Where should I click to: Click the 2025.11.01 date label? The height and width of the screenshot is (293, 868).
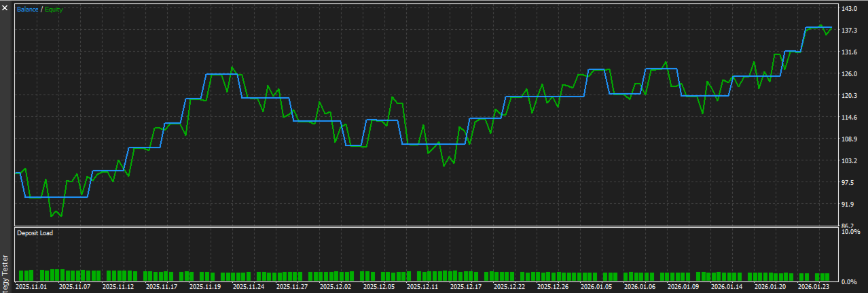click(x=31, y=287)
